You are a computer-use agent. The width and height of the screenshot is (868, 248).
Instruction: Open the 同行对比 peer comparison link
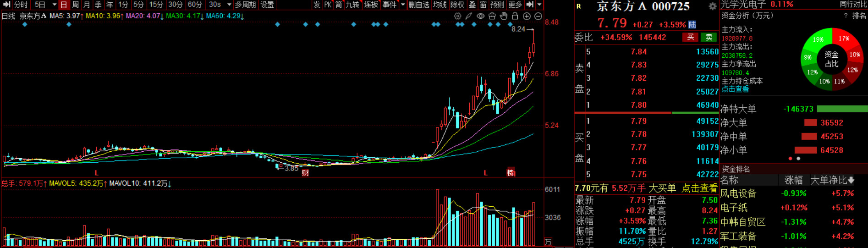pyautogui.click(x=853, y=4)
